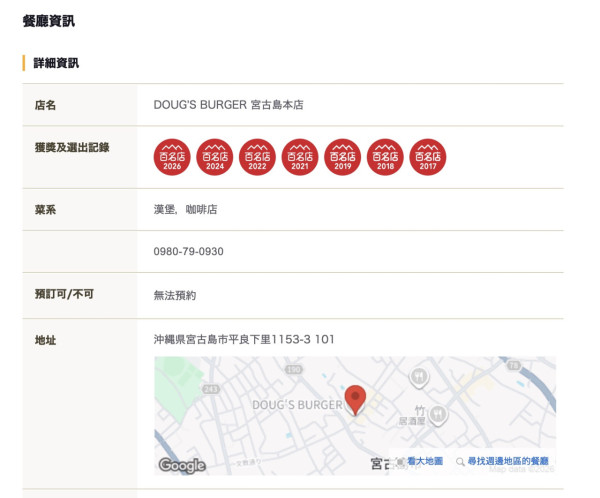Click the red location pin on map

(355, 400)
